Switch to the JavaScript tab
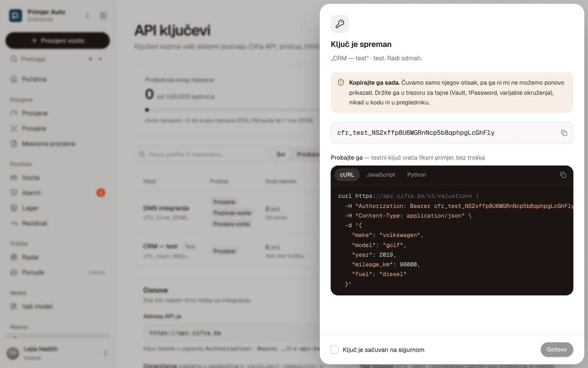588x368 pixels. click(x=381, y=175)
